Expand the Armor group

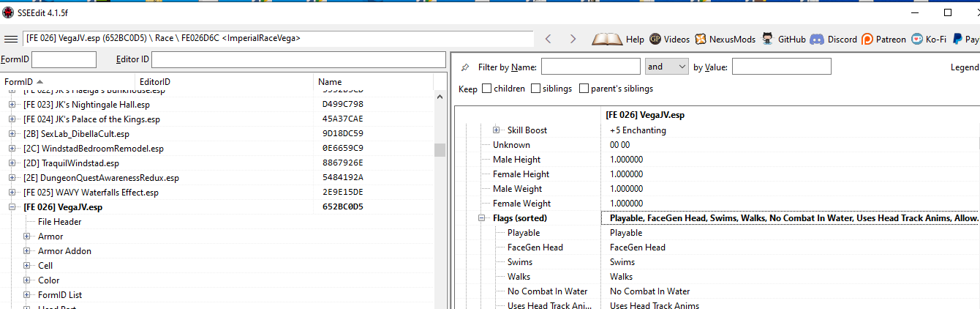[27, 237]
